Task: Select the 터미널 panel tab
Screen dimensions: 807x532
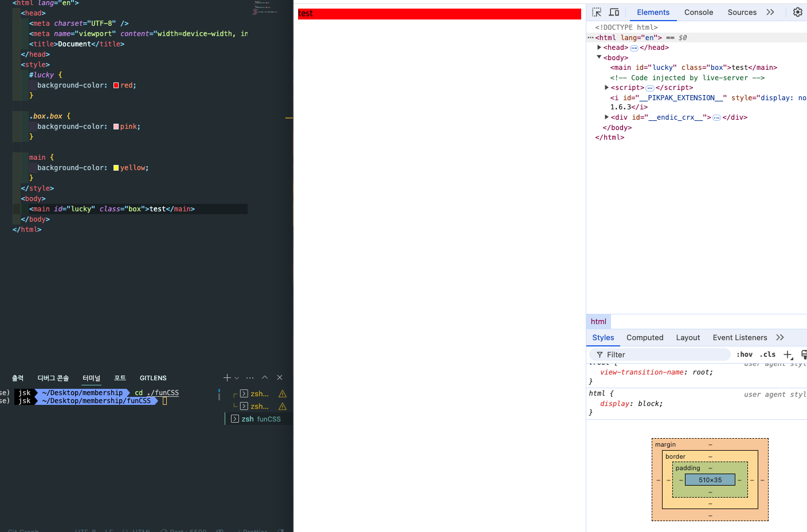Action: pos(91,378)
